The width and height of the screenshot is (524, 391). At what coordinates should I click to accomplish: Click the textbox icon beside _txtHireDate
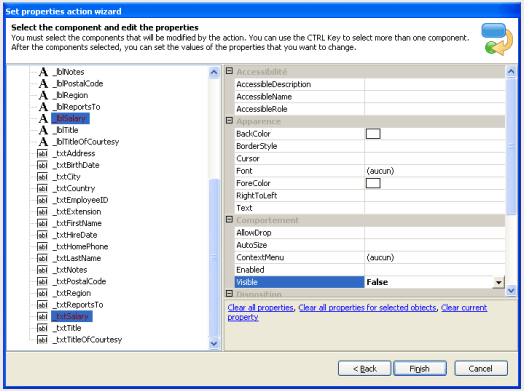42,235
